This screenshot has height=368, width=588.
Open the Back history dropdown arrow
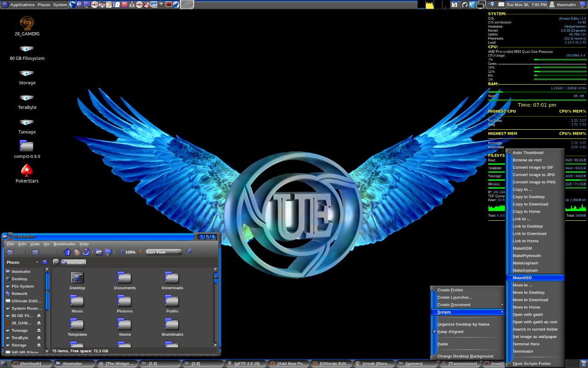click(27, 252)
